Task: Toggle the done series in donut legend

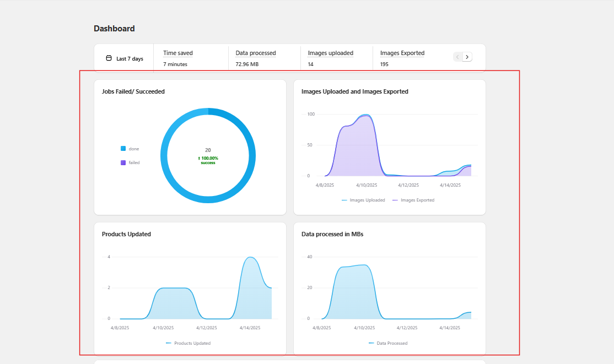Action: click(123, 149)
